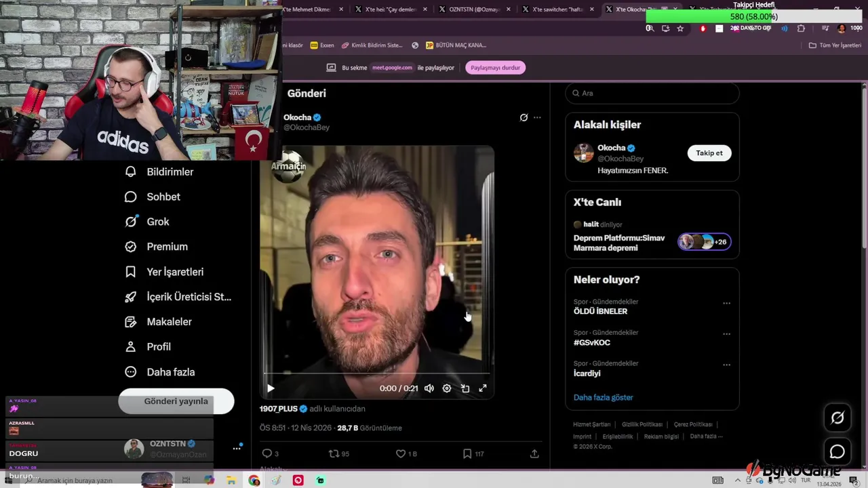Click Chrome icon in taskbar

(254, 481)
